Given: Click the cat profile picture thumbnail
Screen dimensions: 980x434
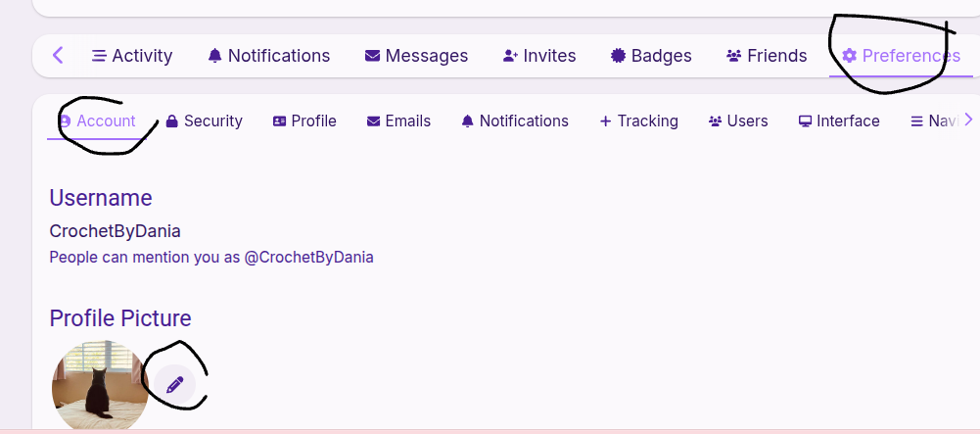Looking at the screenshot, I should point(100,385).
